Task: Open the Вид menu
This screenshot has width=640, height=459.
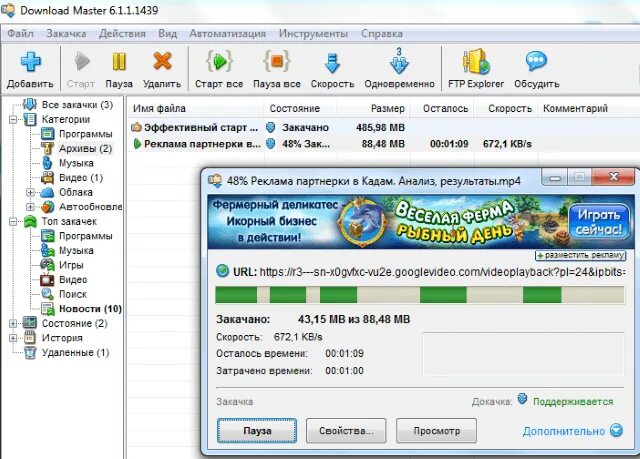Action: pos(167,33)
